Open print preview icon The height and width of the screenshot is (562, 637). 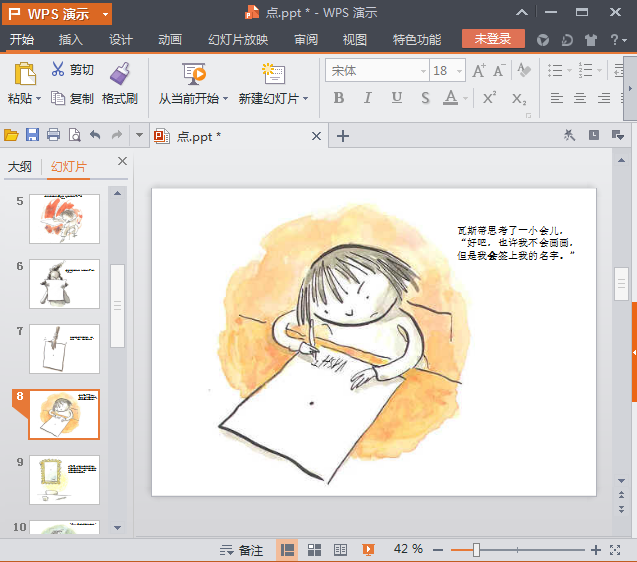(x=74, y=135)
